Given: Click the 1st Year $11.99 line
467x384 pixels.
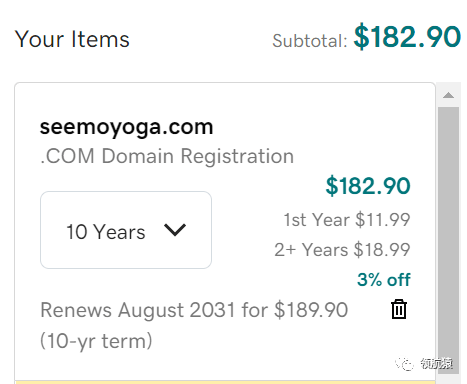Looking at the screenshot, I should (347, 220).
